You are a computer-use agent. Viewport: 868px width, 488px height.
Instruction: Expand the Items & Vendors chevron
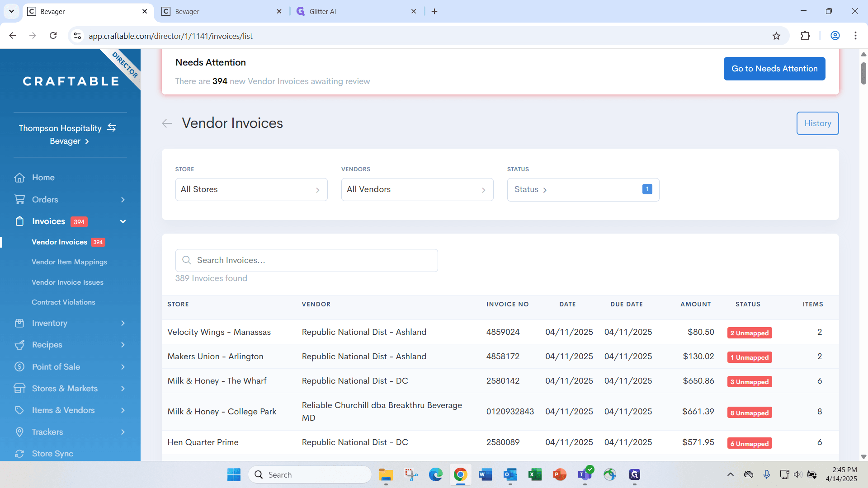pyautogui.click(x=123, y=410)
